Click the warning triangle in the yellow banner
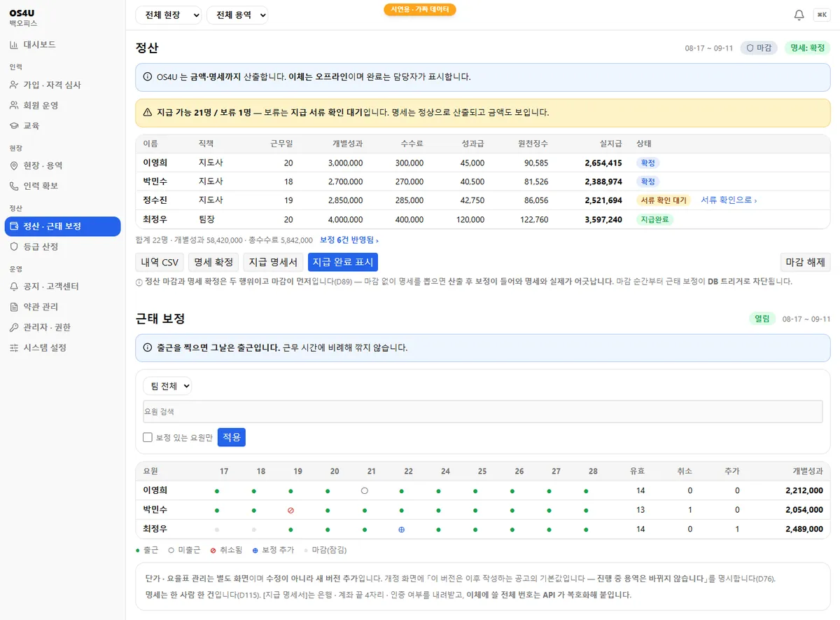This screenshot has height=620, width=840. pos(148,112)
